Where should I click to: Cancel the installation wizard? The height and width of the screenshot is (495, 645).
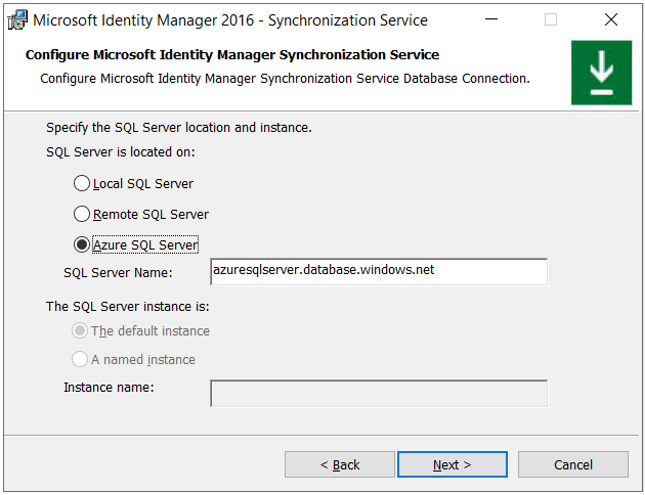coord(573,465)
